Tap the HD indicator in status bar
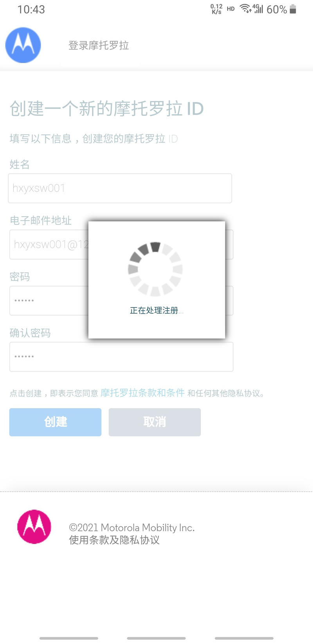 pyautogui.click(x=231, y=9)
